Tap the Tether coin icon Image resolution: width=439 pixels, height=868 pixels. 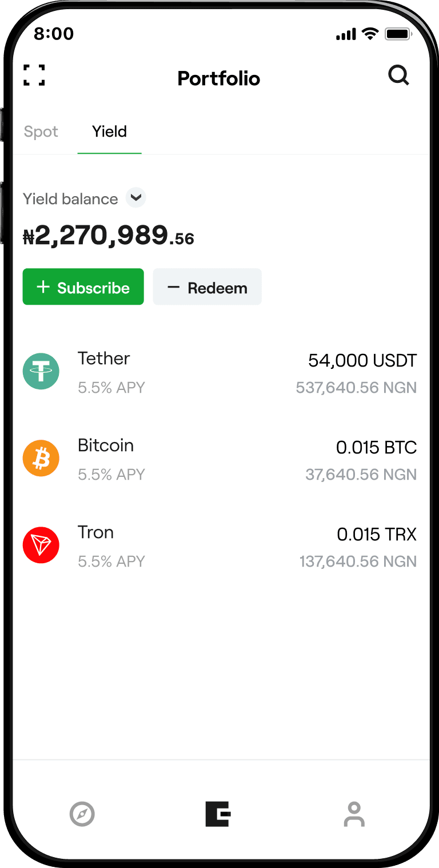[x=41, y=372]
